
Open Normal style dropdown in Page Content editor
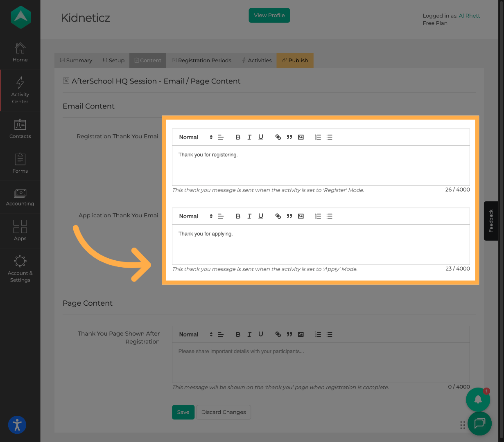(x=196, y=334)
